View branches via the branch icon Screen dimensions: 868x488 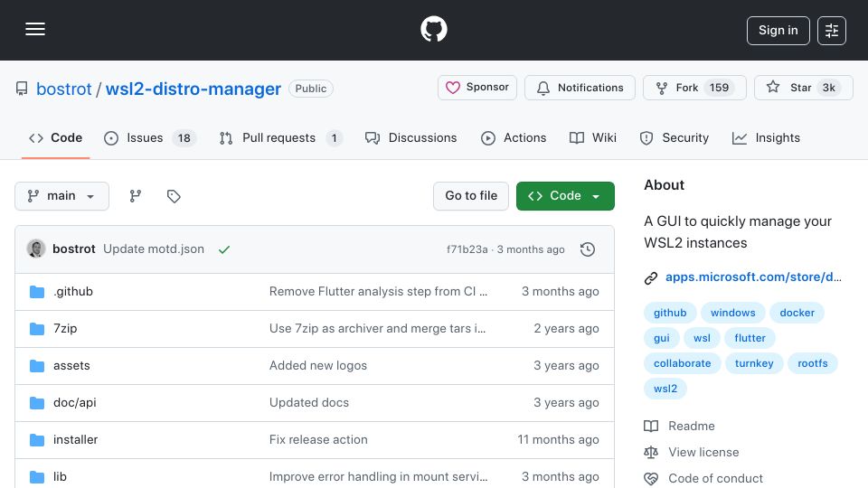coord(135,196)
